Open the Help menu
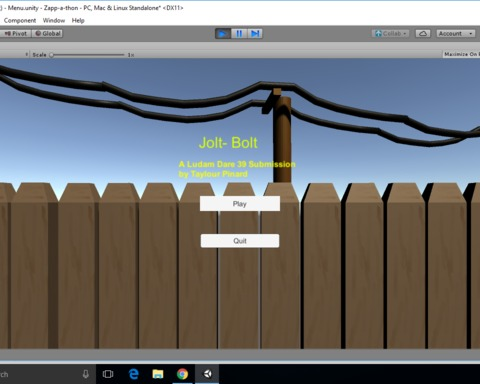Image resolution: width=480 pixels, height=384 pixels. (78, 20)
